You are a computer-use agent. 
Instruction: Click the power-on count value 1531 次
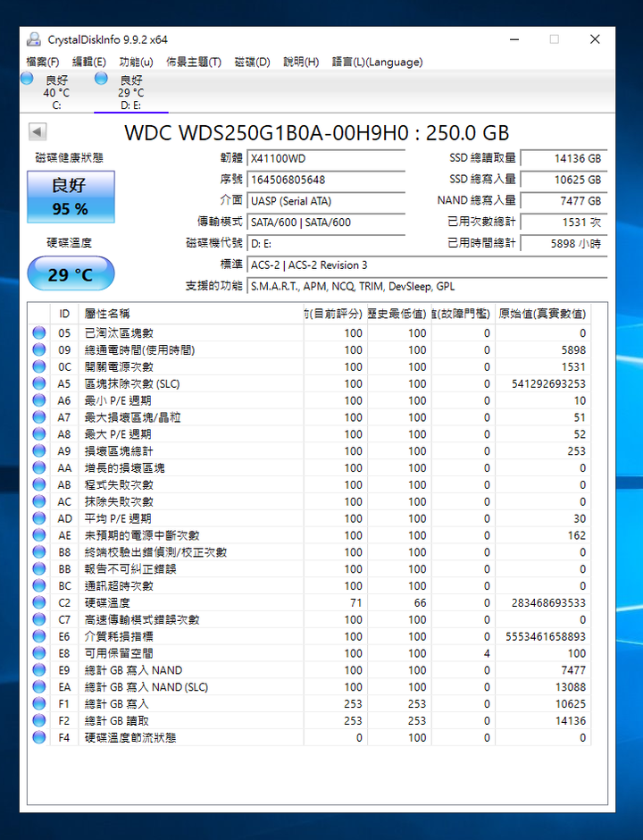pos(564,223)
